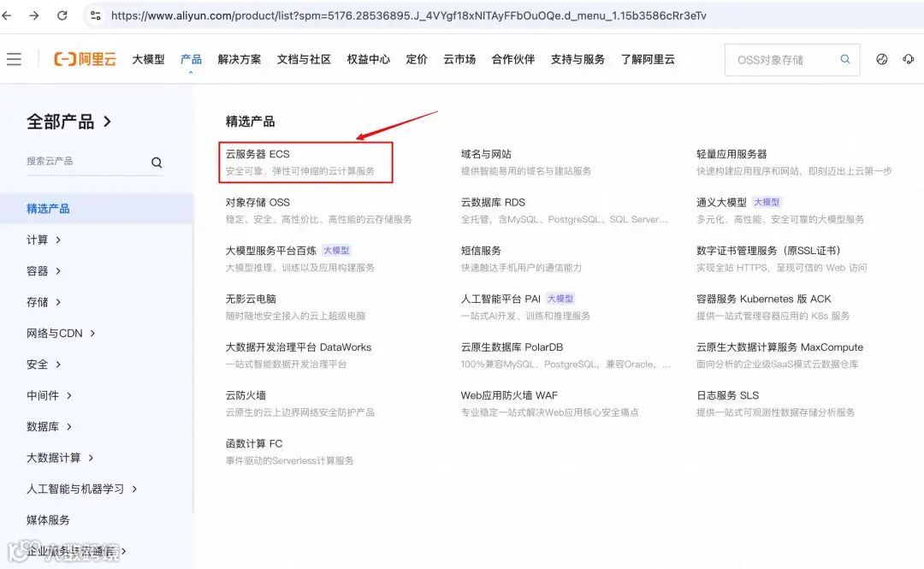The image size is (924, 569).
Task: Open the 日志服务 SLS product
Action: (727, 395)
